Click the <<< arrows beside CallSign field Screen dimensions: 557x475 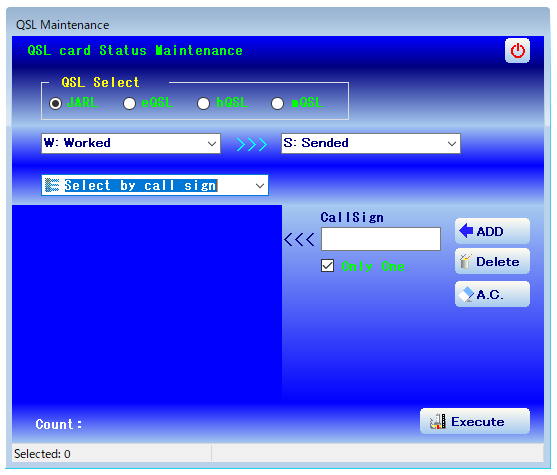(x=299, y=239)
